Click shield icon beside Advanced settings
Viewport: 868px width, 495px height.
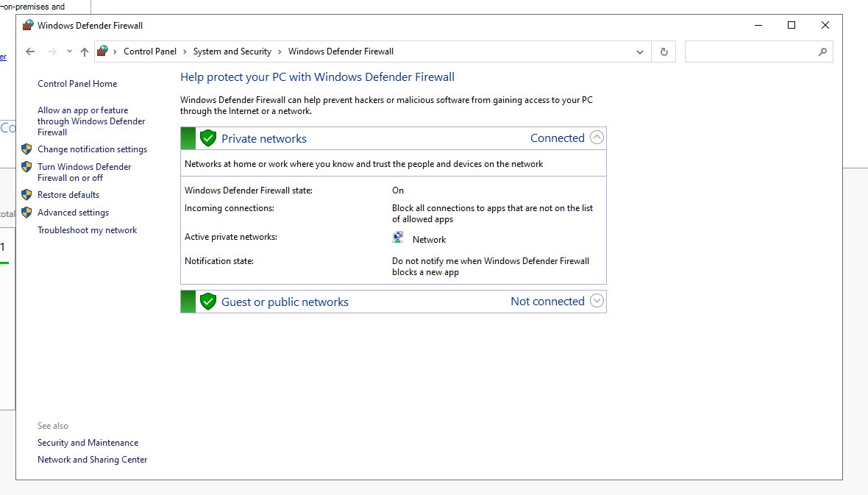pyautogui.click(x=26, y=212)
